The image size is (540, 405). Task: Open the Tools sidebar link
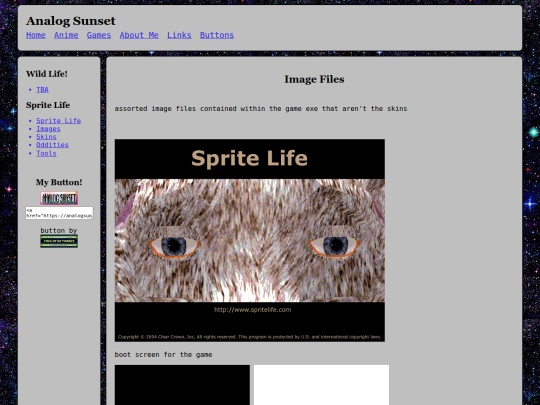click(46, 153)
